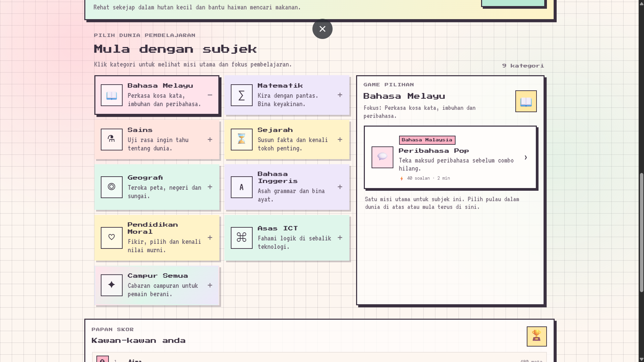Click the heart icon for Pendidikan Moral

pyautogui.click(x=112, y=238)
